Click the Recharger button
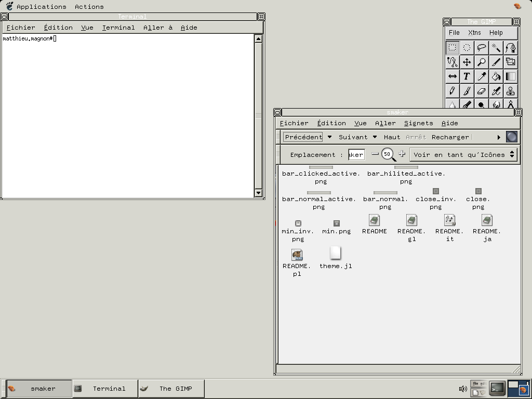This screenshot has height=399, width=532. click(450, 137)
